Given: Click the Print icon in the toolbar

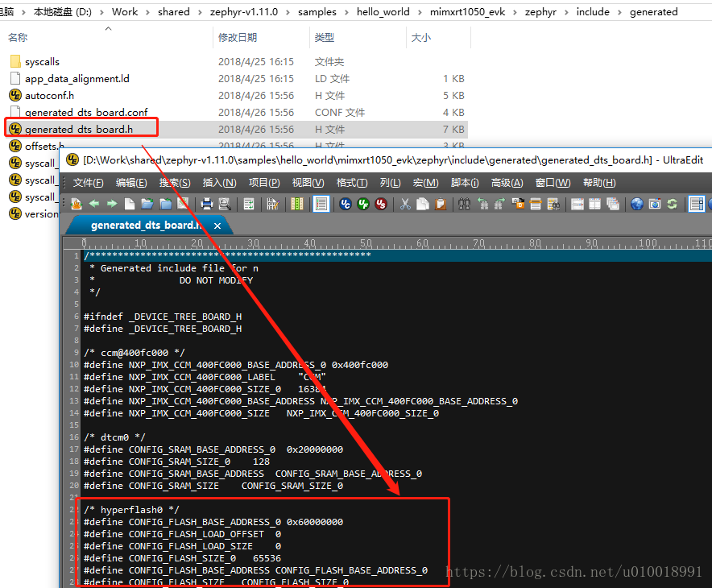Looking at the screenshot, I should (207, 204).
